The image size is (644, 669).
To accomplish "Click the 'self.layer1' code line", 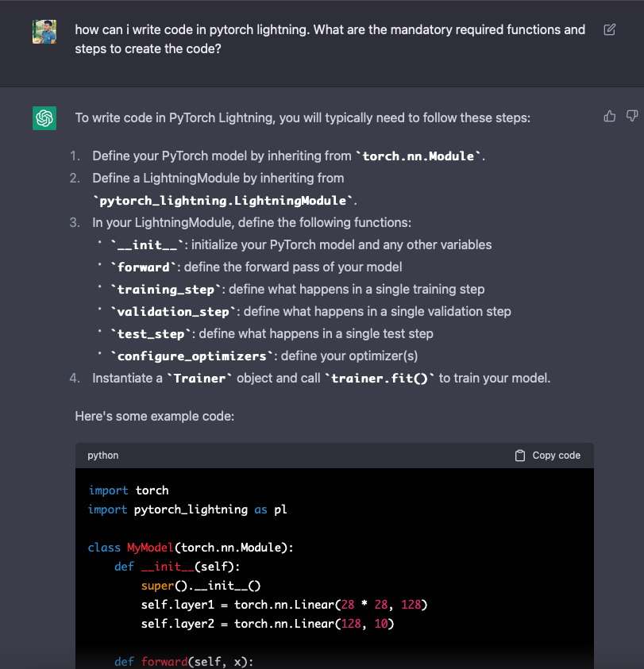I will (x=284, y=605).
